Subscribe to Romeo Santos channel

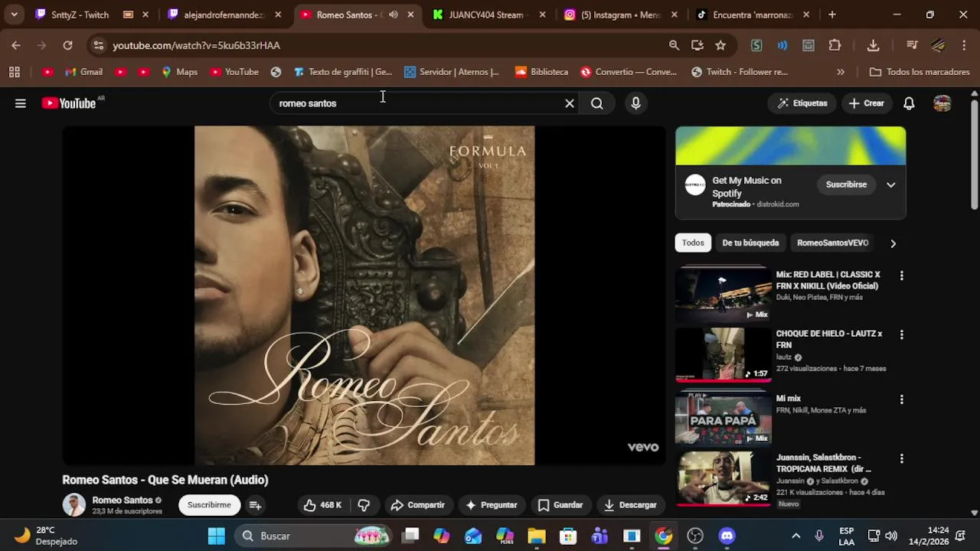pyautogui.click(x=209, y=505)
